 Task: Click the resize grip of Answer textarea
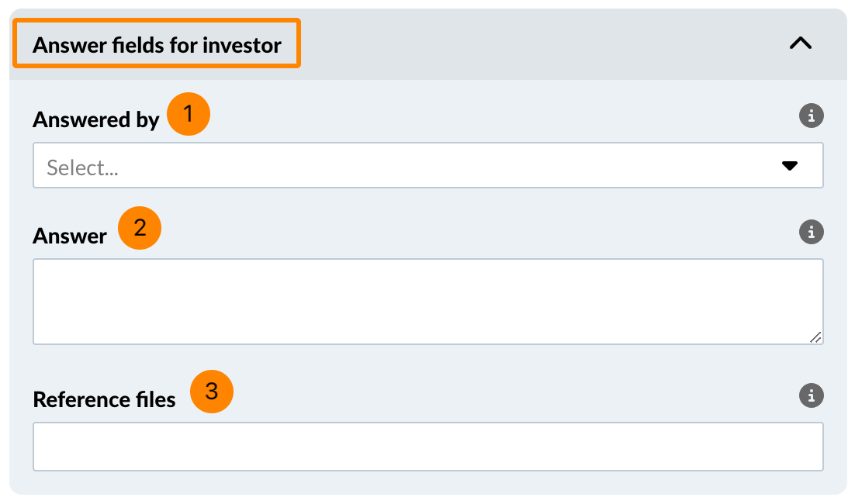[815, 337]
